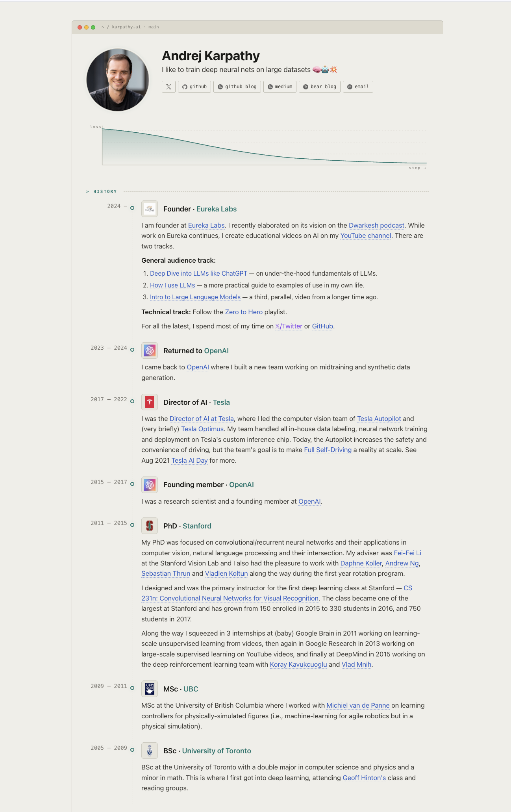The image size is (511, 812).
Task: Open the Dwarkesh podcast link
Action: 376,225
